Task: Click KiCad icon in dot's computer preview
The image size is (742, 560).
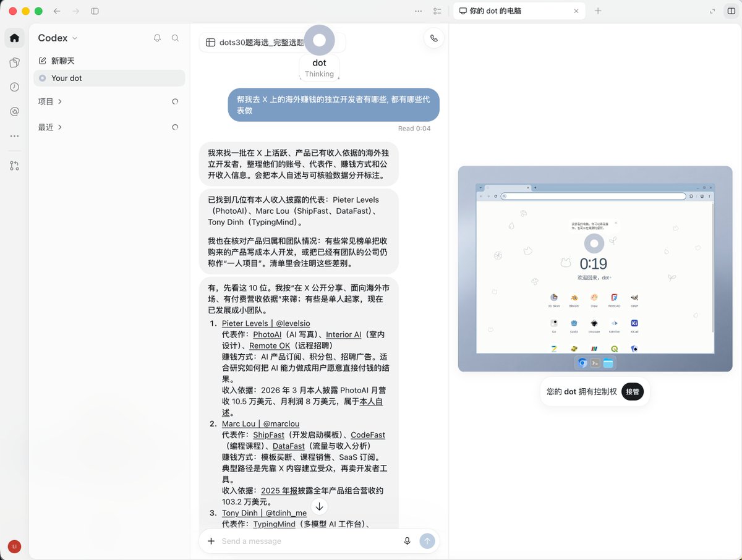Action: click(x=634, y=323)
